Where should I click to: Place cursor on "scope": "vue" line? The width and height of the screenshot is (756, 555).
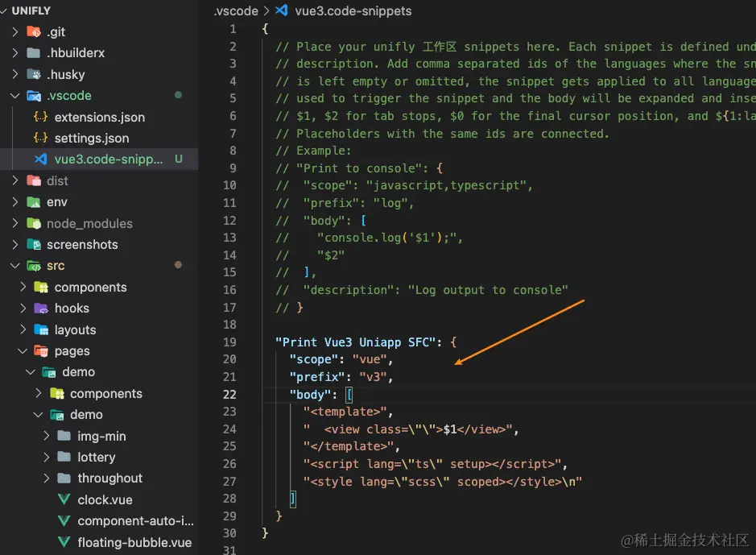click(341, 359)
